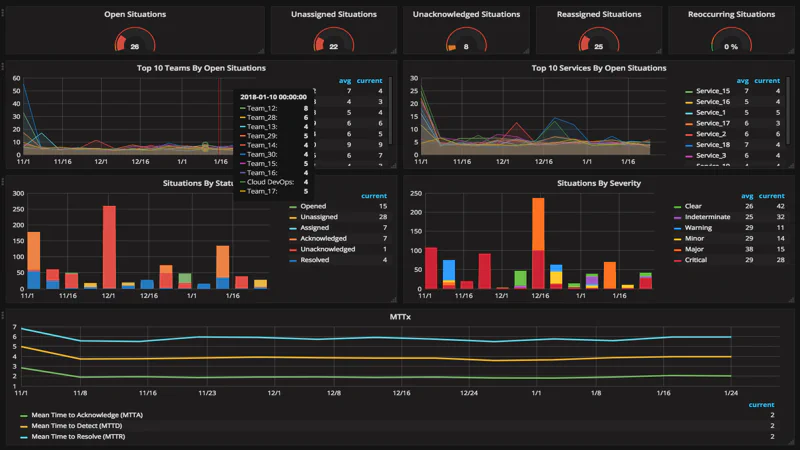Sort Services legend by avg column
This screenshot has width=800, height=450.
pyautogui.click(x=742, y=81)
